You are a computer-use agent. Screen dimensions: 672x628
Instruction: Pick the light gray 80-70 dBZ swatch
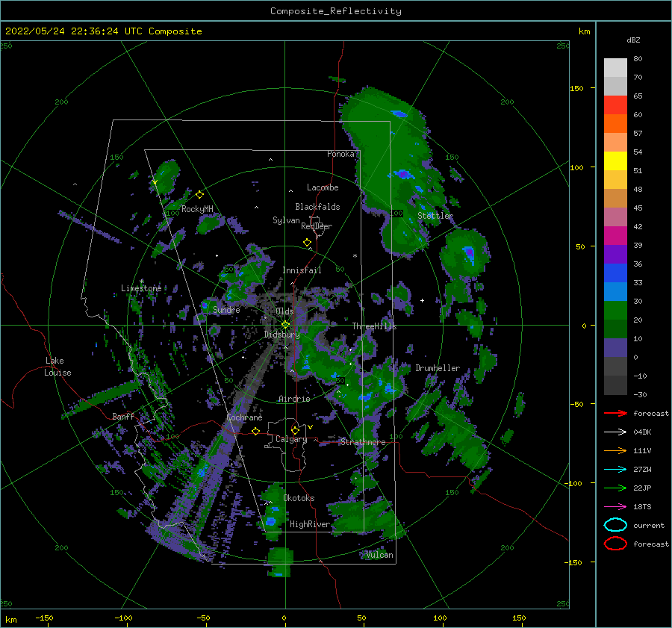pos(615,68)
